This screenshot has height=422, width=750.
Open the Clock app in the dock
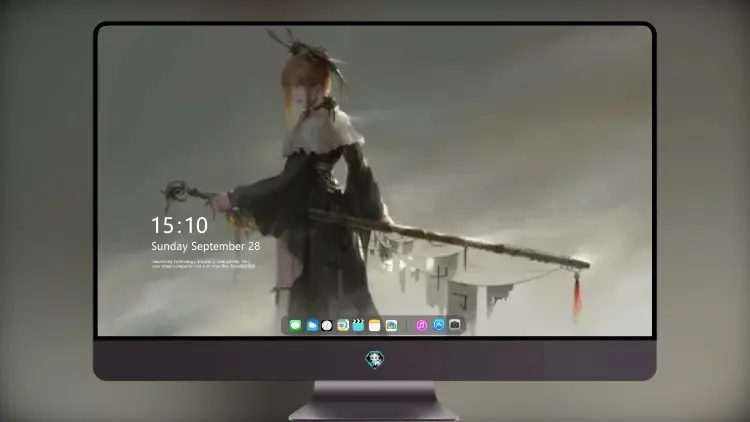click(327, 325)
